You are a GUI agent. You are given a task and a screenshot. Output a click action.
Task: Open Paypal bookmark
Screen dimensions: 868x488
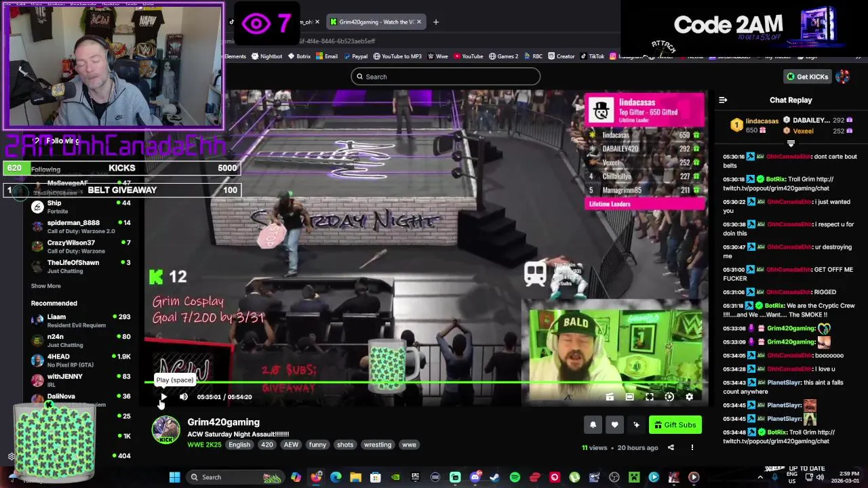click(355, 56)
